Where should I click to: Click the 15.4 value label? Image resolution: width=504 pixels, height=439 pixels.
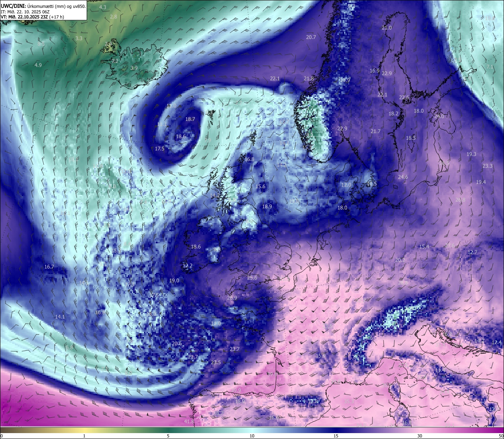tap(424, 246)
